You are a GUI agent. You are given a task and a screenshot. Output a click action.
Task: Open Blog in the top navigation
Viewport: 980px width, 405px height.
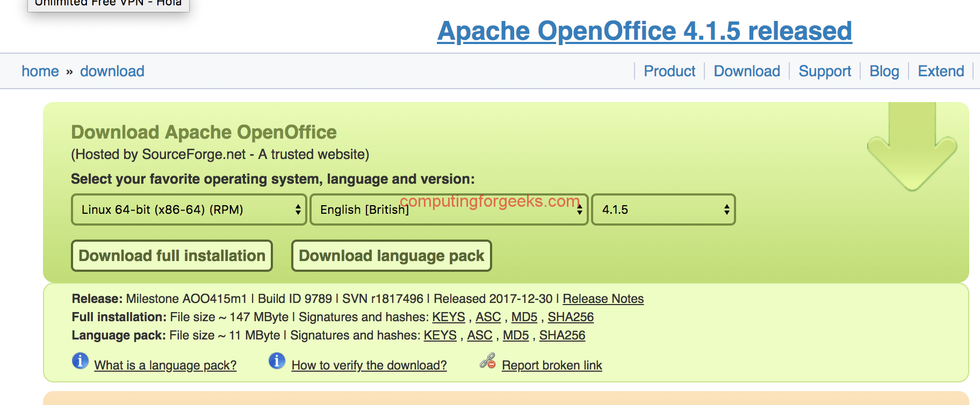point(884,71)
